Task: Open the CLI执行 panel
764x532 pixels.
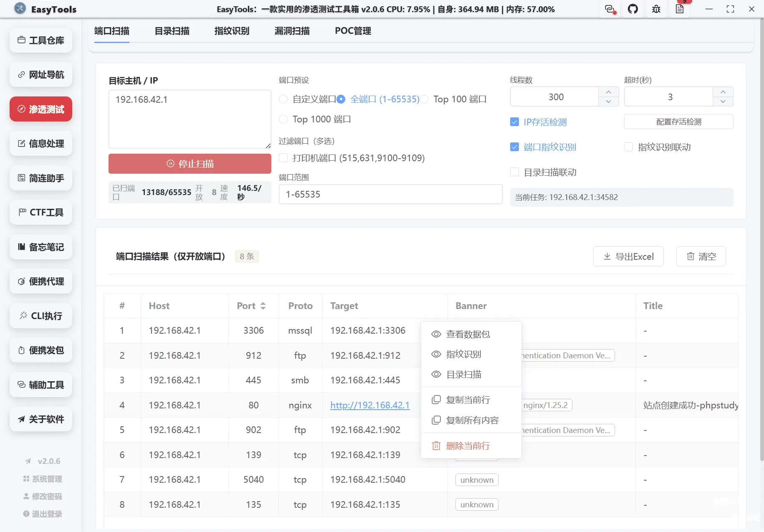Action: 40,316
